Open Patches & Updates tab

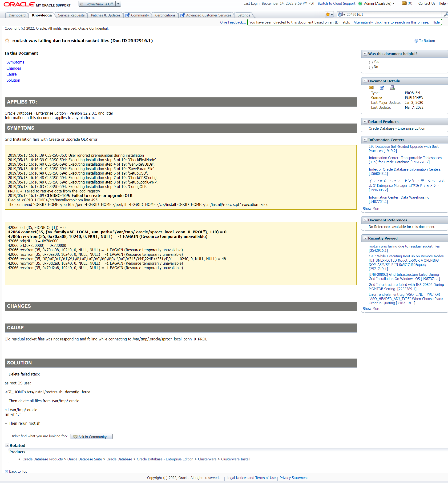[x=105, y=15]
